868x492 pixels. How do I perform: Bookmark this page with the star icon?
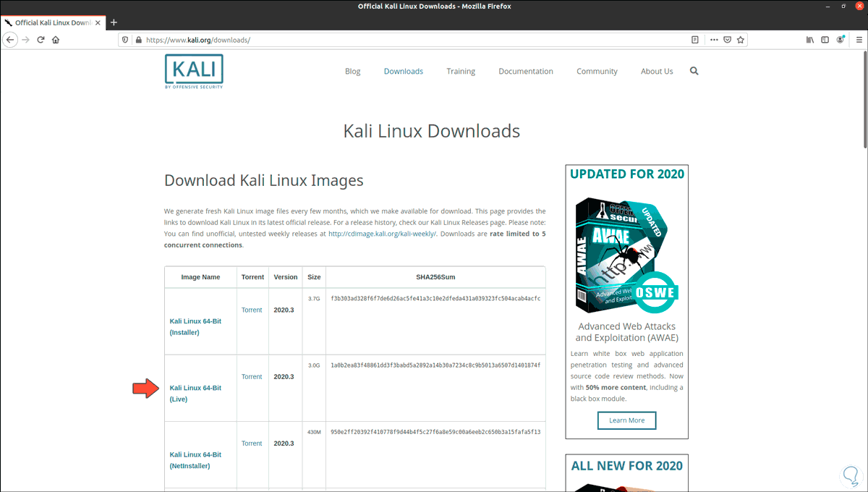[x=741, y=40]
